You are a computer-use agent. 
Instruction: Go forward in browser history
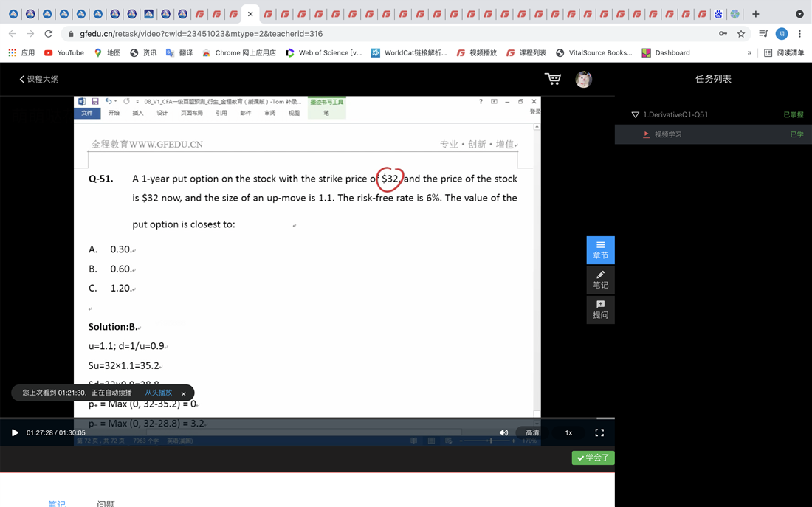(x=30, y=34)
